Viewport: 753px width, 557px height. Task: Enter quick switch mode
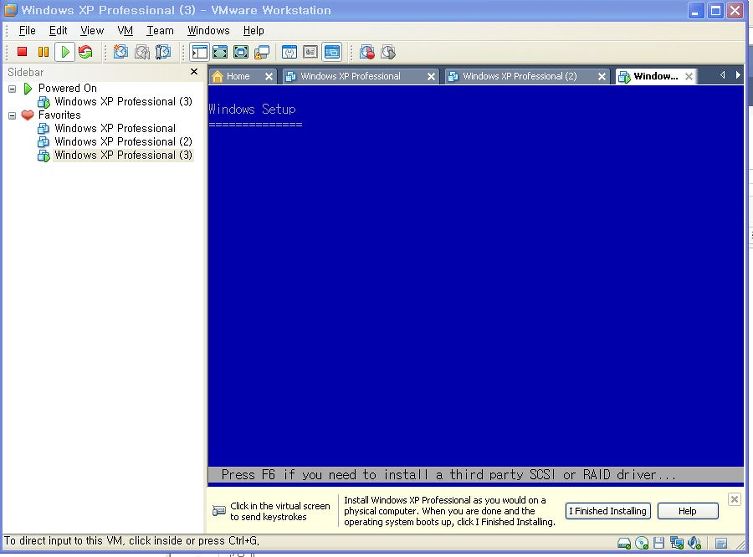click(241, 52)
